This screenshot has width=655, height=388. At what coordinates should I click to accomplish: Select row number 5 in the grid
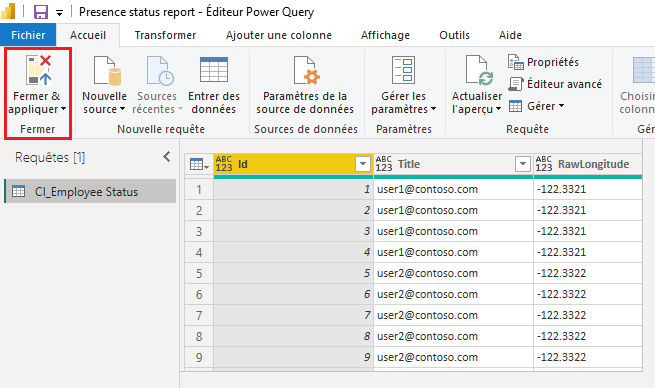(199, 274)
